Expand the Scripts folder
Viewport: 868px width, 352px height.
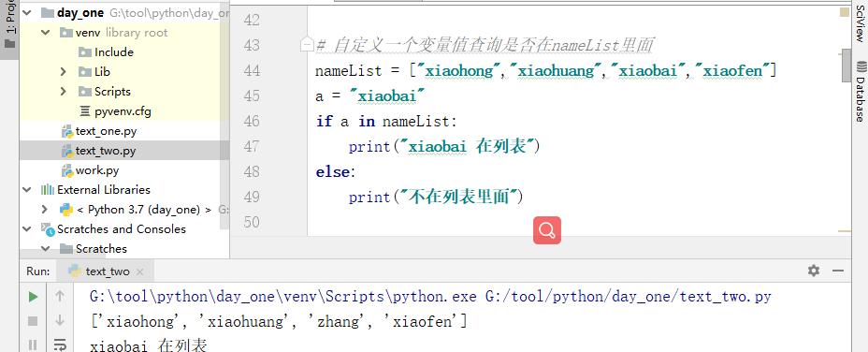(x=63, y=92)
